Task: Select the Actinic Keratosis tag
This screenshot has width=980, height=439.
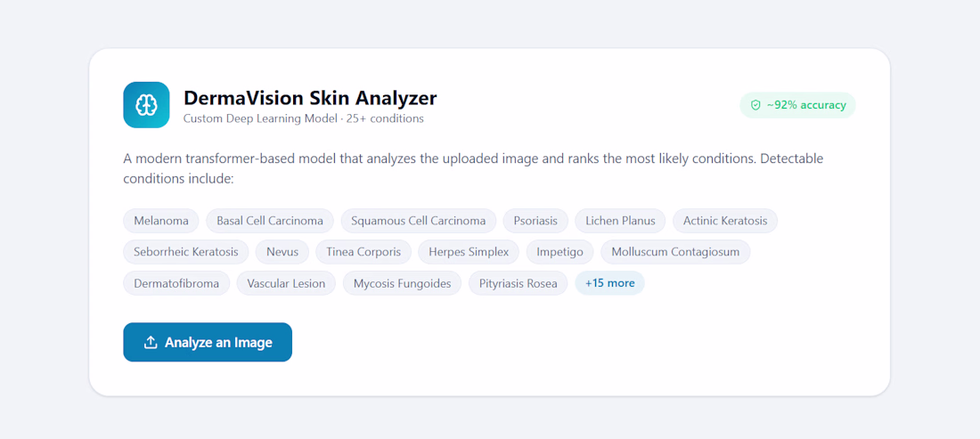Action: click(725, 221)
